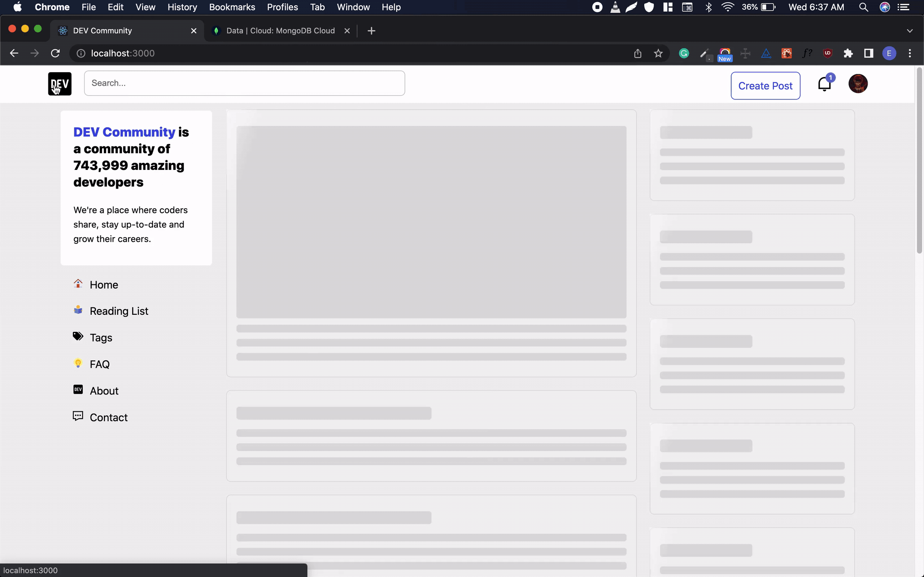Click the FAQ lightbulb icon

[78, 363]
